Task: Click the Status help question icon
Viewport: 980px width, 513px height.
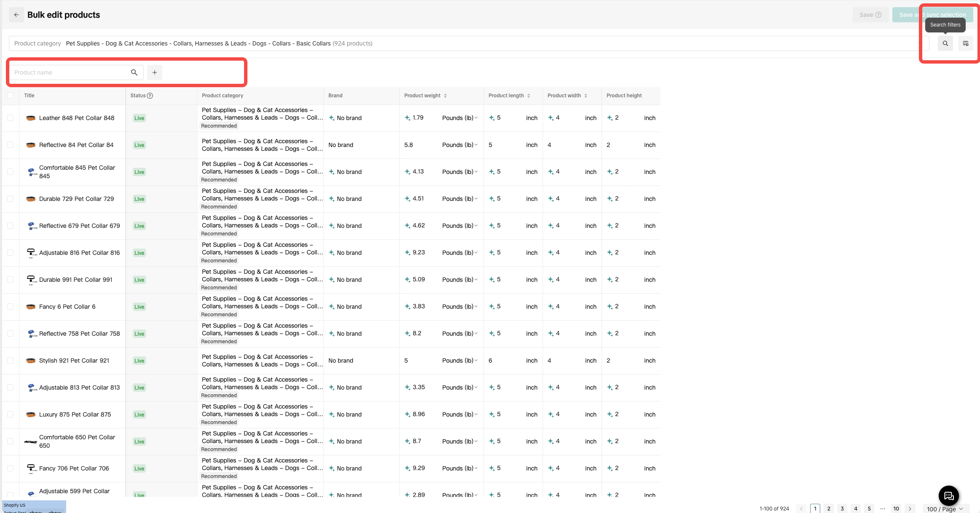Action: (x=150, y=96)
